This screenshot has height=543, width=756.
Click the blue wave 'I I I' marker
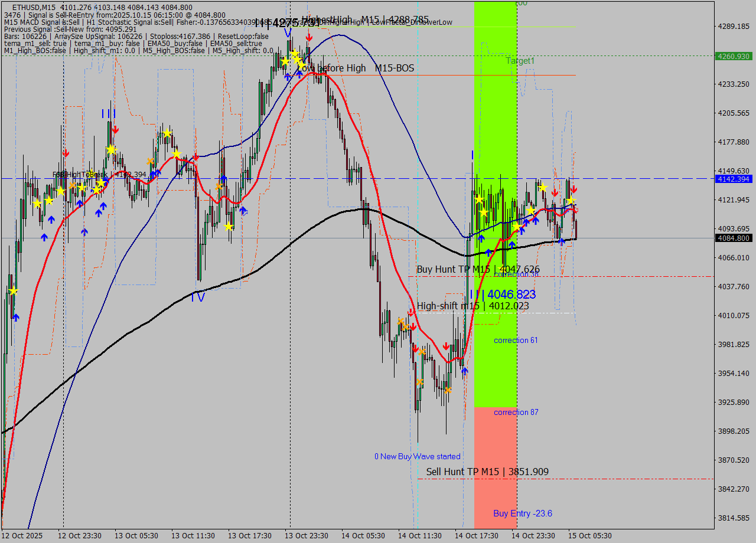click(109, 113)
